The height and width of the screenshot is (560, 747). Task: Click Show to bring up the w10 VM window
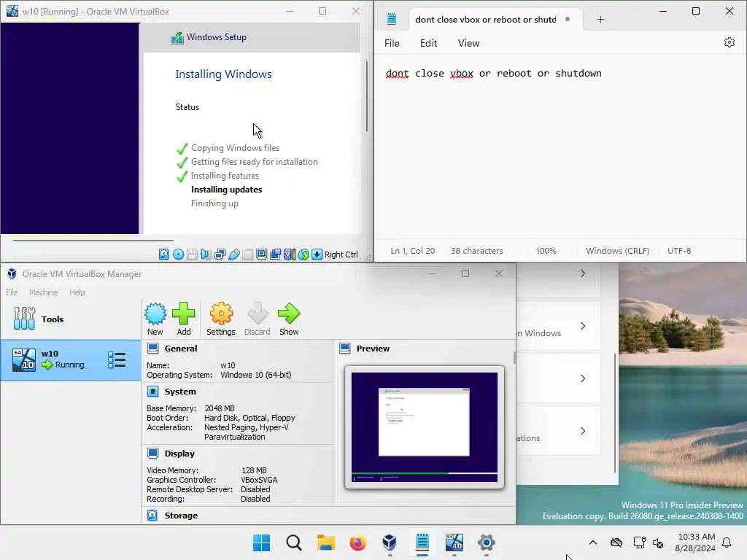click(289, 319)
